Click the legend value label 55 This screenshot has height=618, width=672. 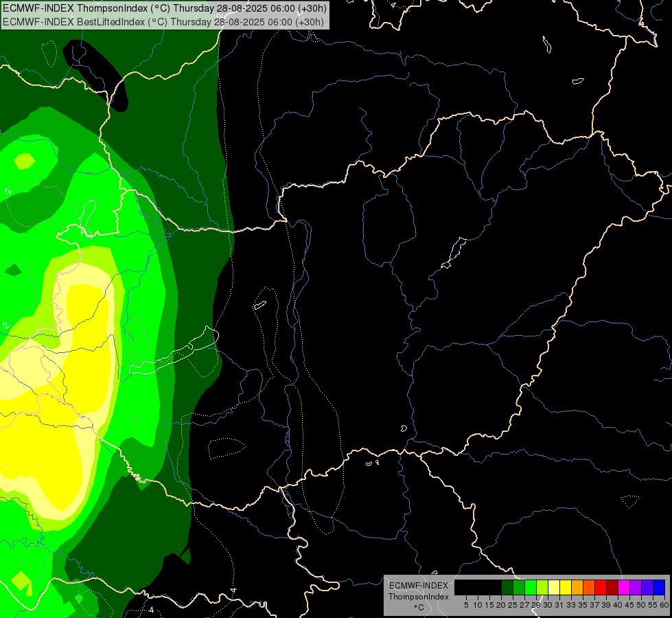pos(653,605)
